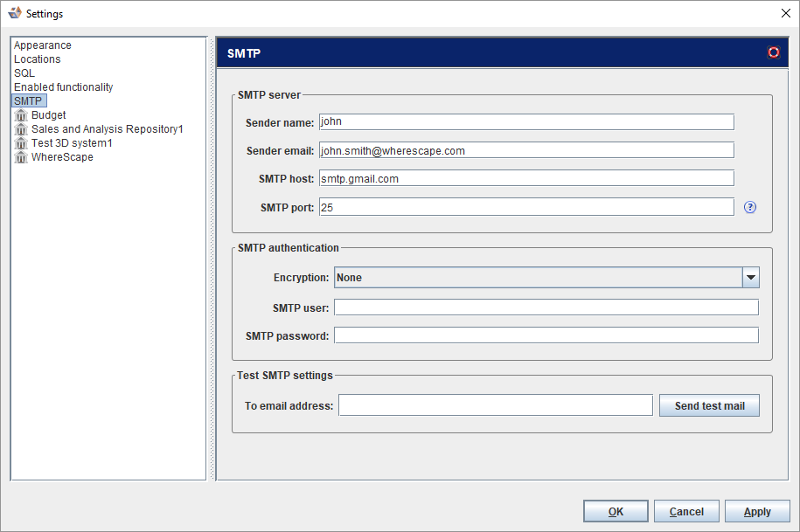This screenshot has width=800, height=532.
Task: Click the question mark beside SMTP port
Action: (749, 207)
